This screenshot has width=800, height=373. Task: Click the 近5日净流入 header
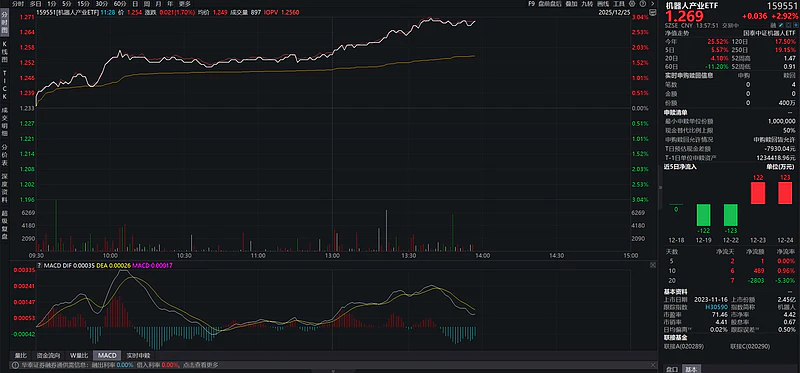(x=680, y=167)
